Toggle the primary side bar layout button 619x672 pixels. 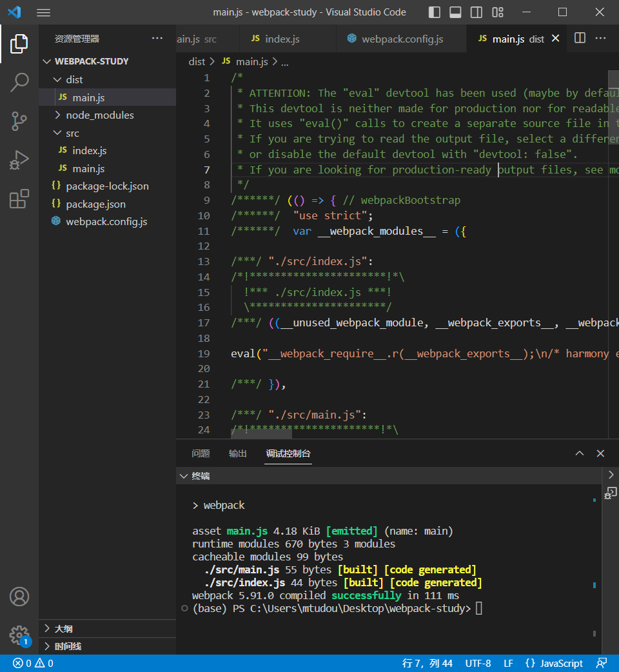tap(435, 12)
